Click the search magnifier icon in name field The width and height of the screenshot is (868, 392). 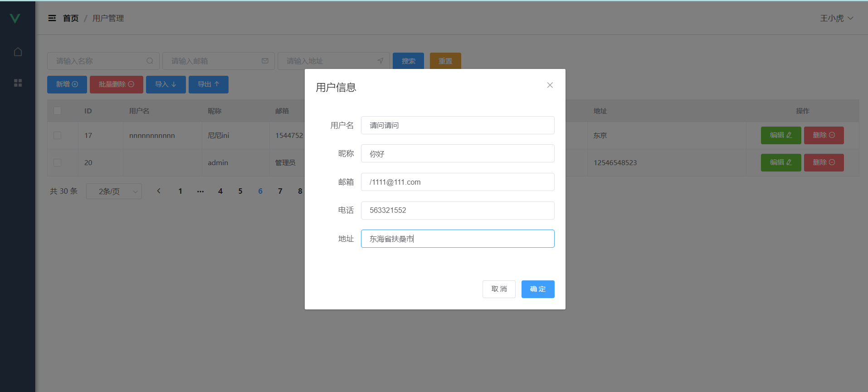(150, 61)
